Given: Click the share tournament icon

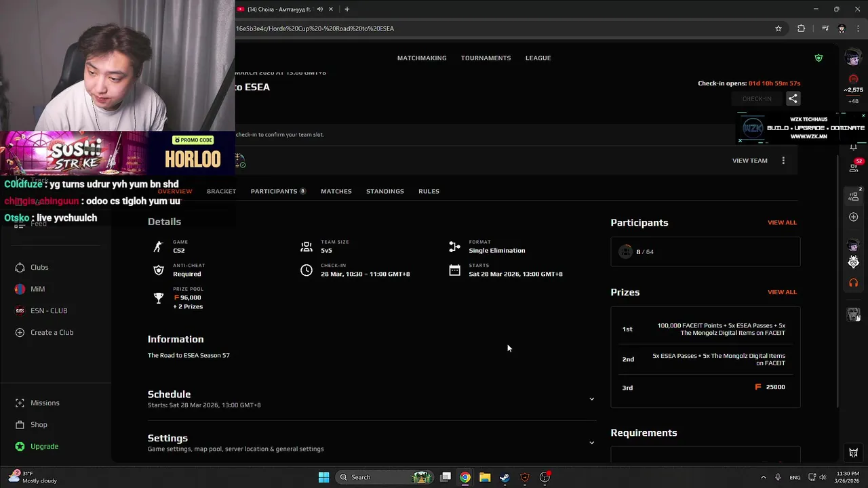Looking at the screenshot, I should click(793, 99).
